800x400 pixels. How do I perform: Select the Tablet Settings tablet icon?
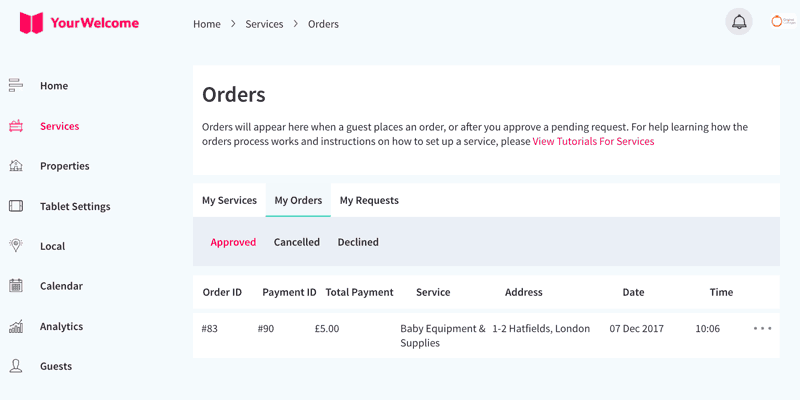[x=16, y=206]
